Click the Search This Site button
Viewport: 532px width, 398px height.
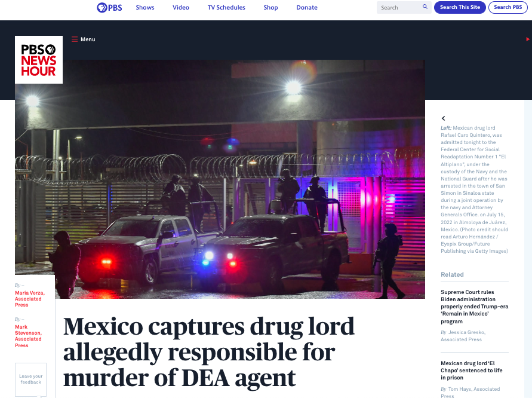460,8
